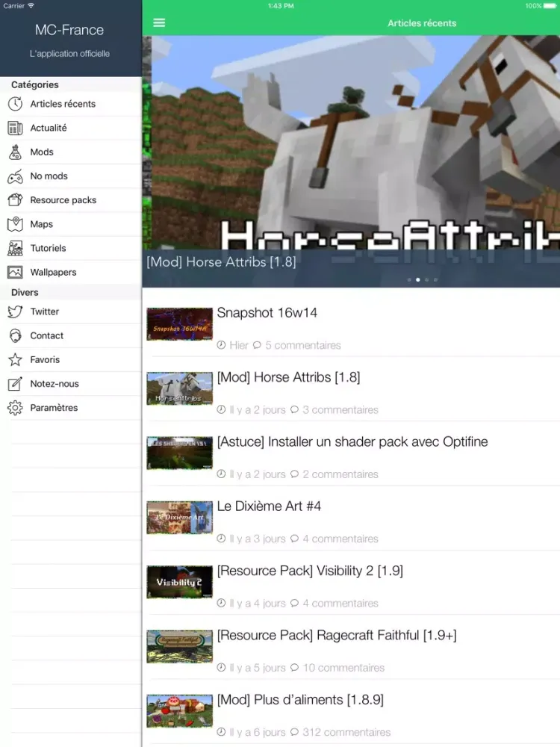Viewport: 560px width, 747px height.
Task: Click the MC-France app title
Action: (69, 30)
